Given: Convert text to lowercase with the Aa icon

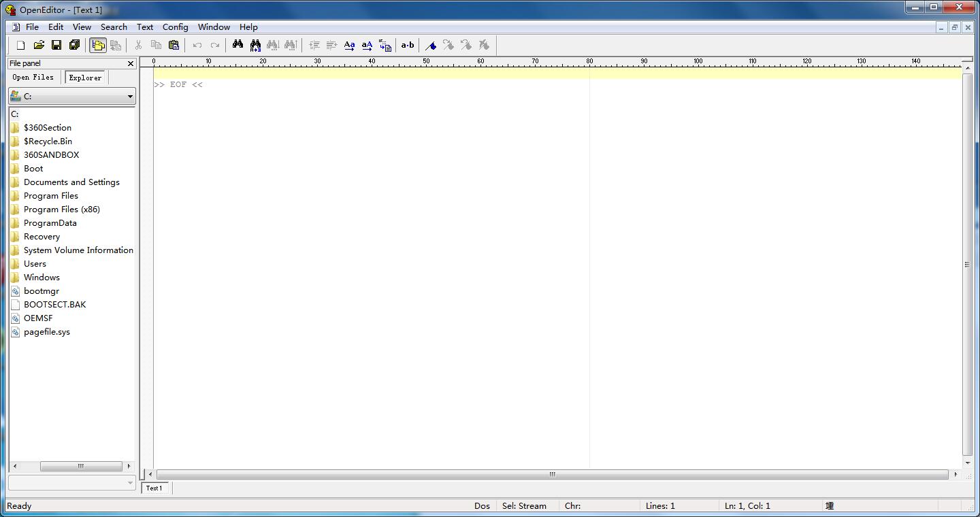Looking at the screenshot, I should tap(349, 46).
